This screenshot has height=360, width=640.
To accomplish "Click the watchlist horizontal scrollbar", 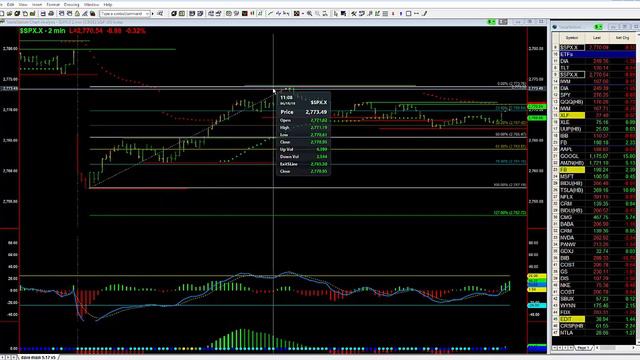I will pos(616,348).
